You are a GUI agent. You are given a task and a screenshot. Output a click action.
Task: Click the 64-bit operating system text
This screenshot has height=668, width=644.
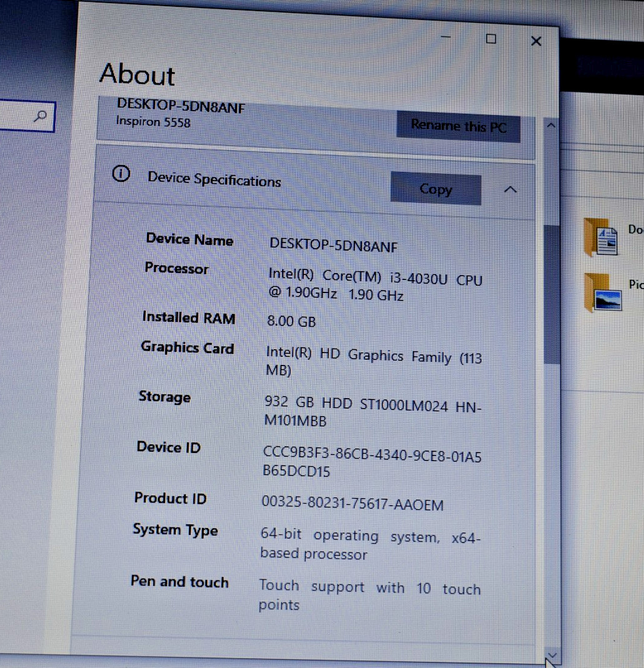tap(370, 544)
